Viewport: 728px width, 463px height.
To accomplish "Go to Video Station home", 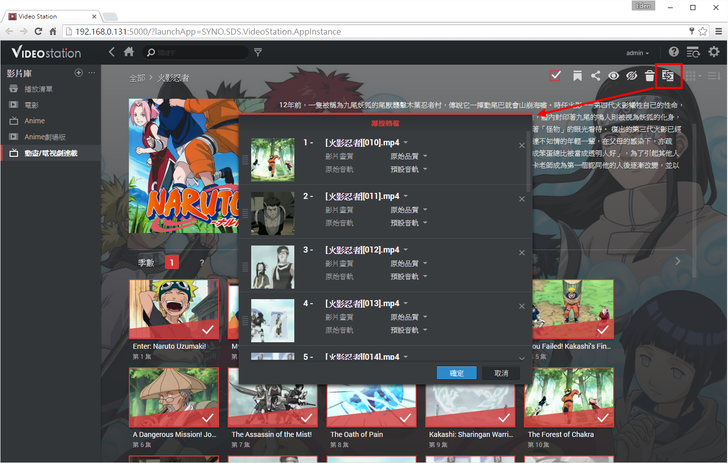I will tap(129, 52).
